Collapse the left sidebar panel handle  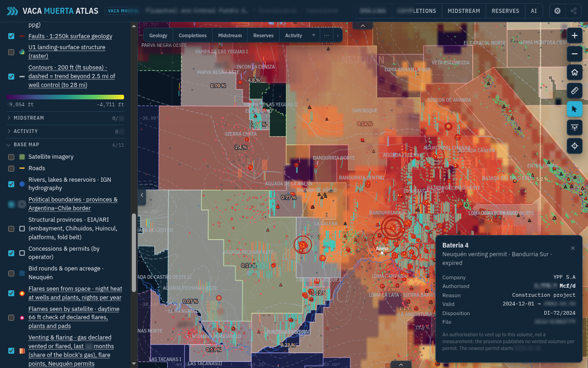click(141, 195)
